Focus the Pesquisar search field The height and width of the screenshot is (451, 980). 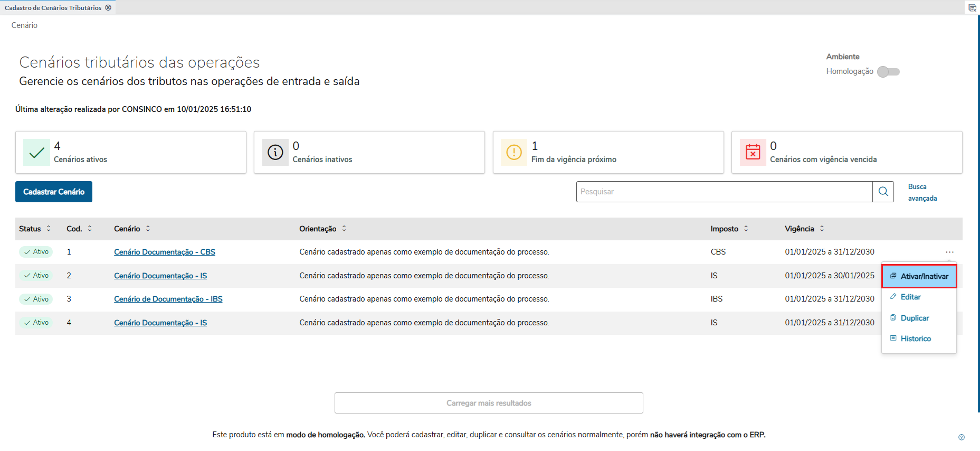[x=724, y=192]
